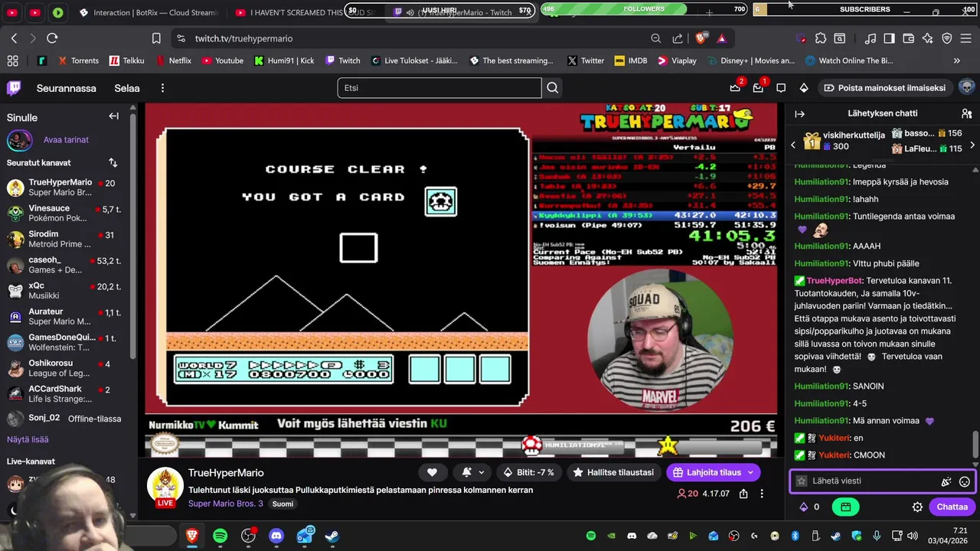Collapse the Sinulle sidebar
This screenshot has width=980, height=551.
[113, 116]
